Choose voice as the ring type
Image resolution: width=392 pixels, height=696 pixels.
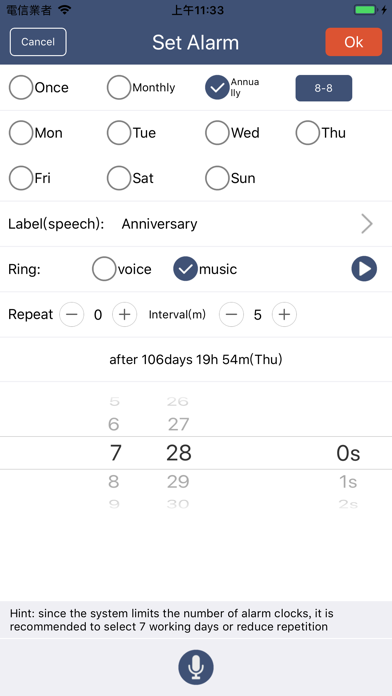click(x=104, y=269)
